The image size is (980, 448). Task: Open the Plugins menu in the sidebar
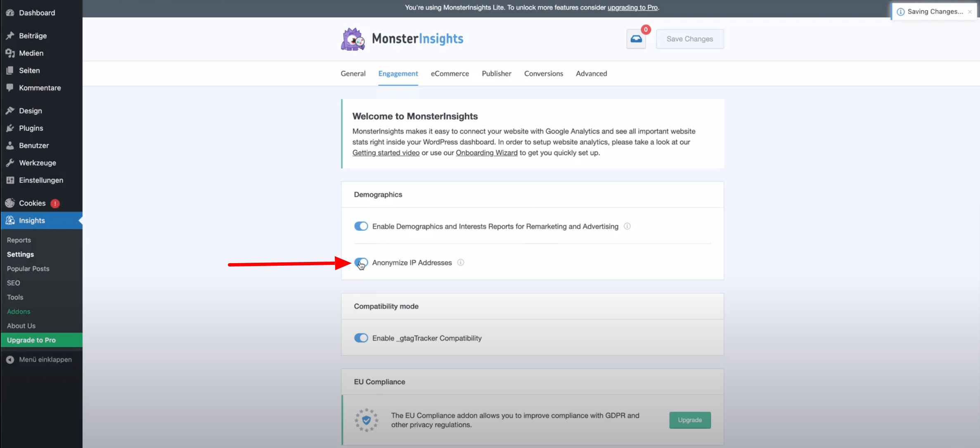31,128
